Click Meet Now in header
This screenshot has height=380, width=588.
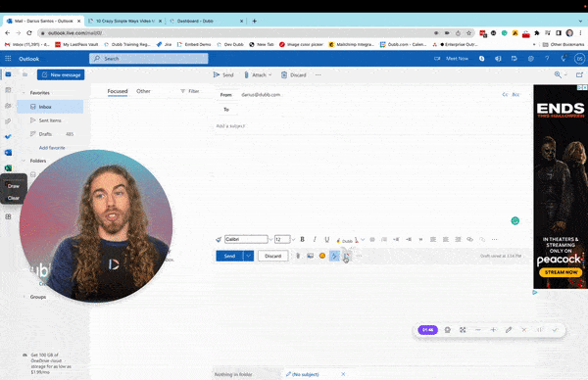pos(452,59)
